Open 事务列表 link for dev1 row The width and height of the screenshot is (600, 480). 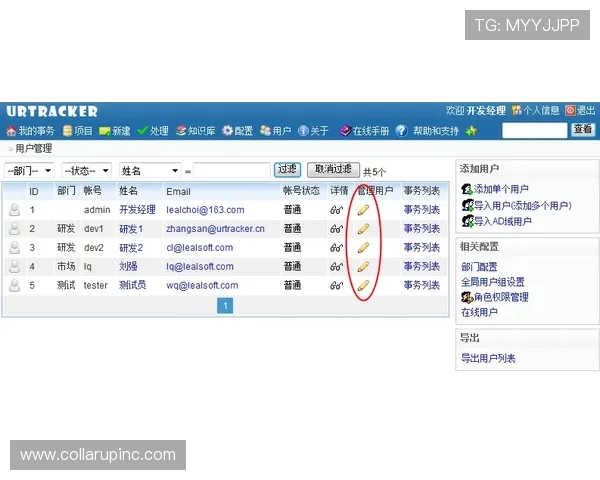[422, 229]
